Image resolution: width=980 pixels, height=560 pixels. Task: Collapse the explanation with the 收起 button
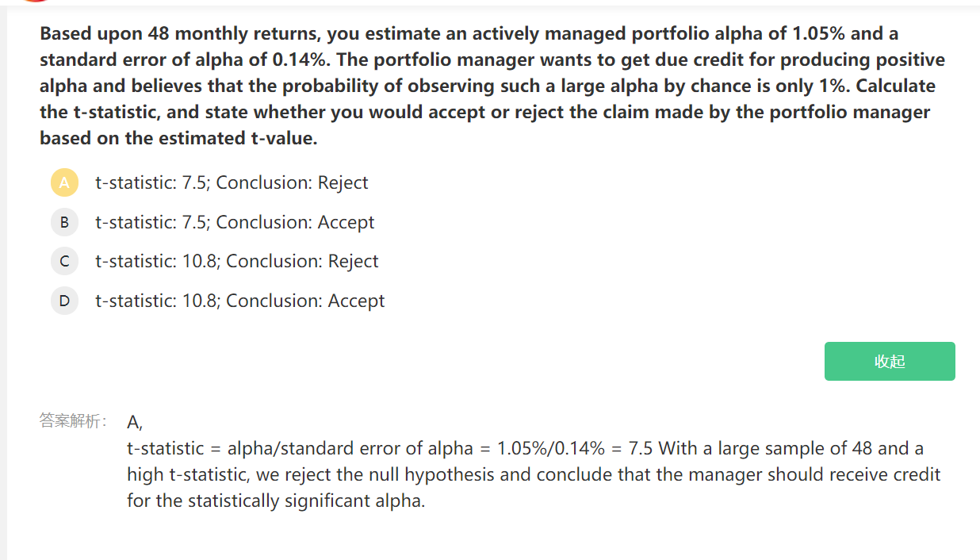pos(890,361)
